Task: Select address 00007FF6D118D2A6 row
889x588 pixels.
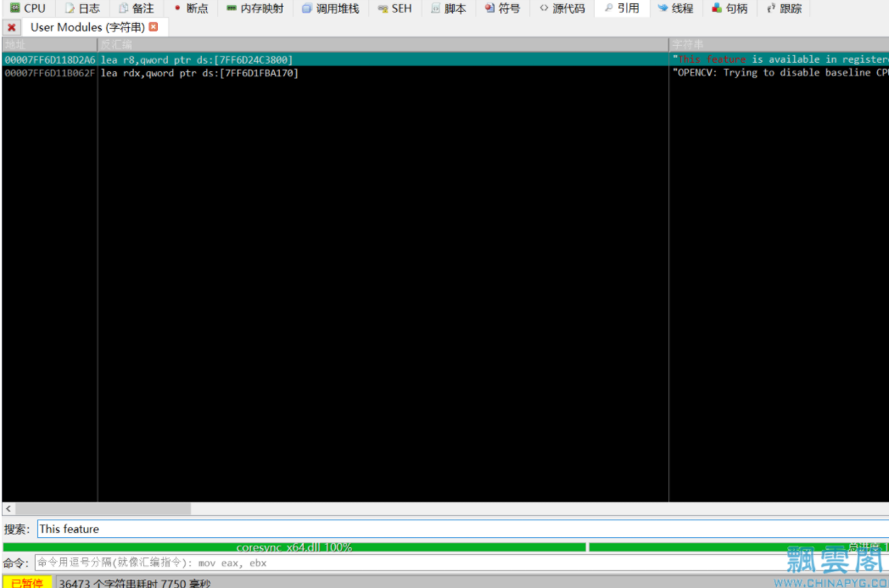Action: coord(50,59)
